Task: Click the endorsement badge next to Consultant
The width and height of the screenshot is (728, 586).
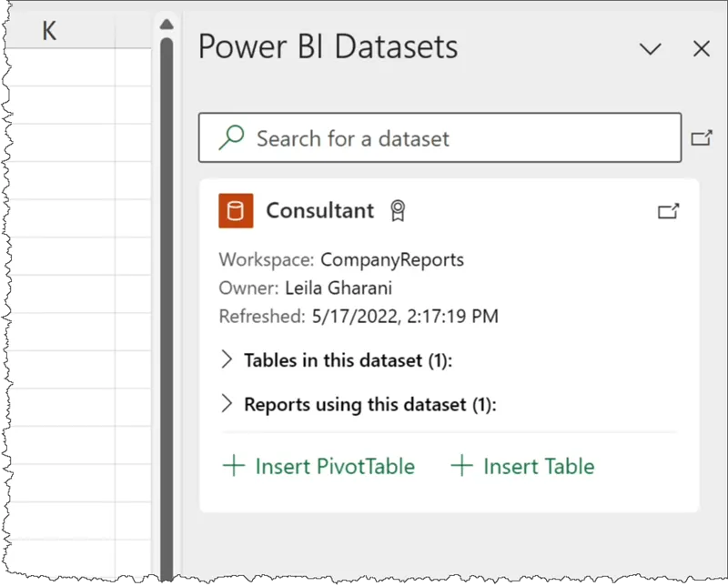Action: pyautogui.click(x=397, y=211)
